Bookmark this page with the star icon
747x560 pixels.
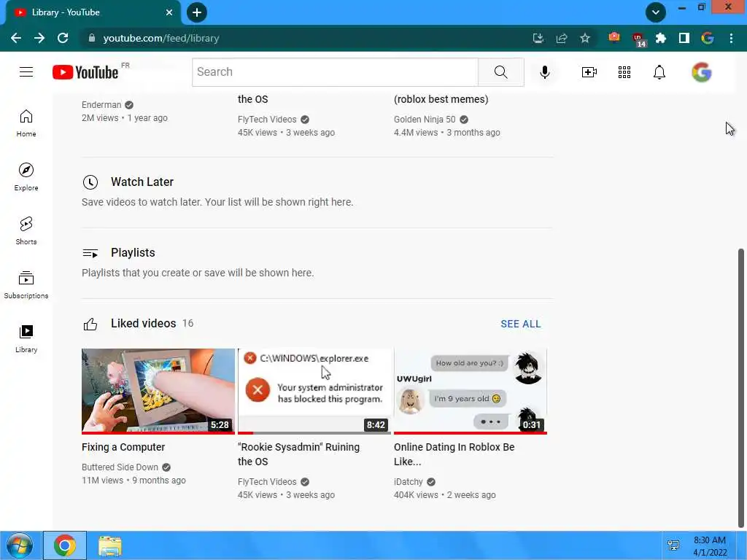pos(585,38)
